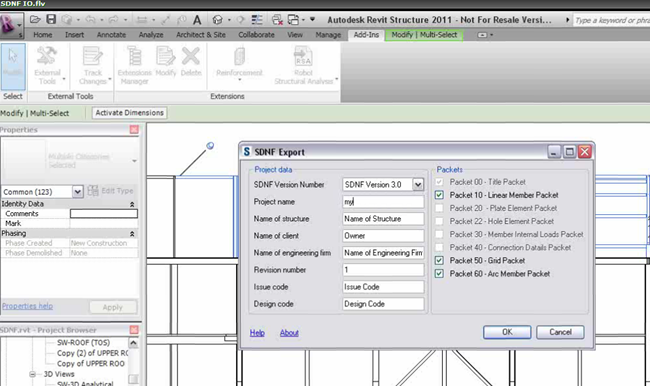
Task: Open the About link in SDNF Export
Action: pos(289,333)
